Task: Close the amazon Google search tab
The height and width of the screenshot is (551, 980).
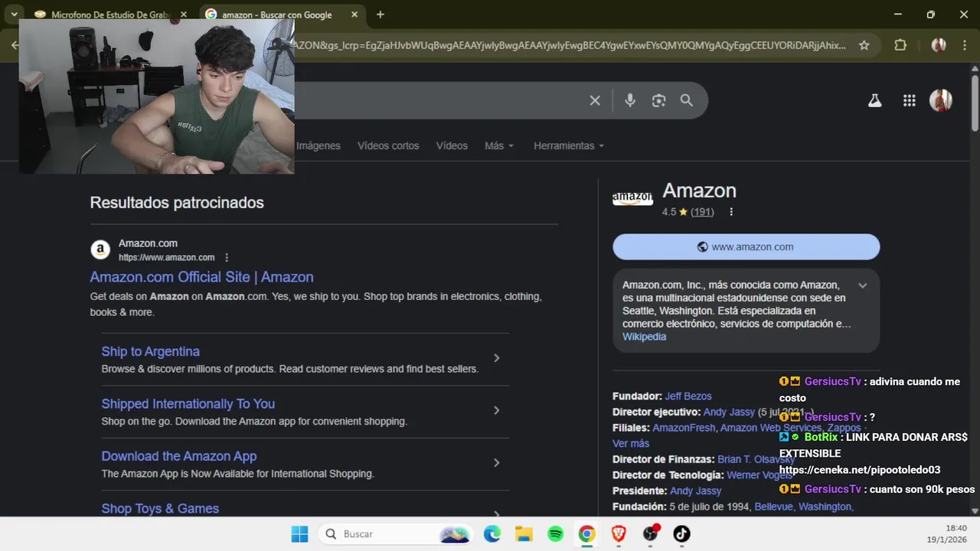Action: click(354, 15)
